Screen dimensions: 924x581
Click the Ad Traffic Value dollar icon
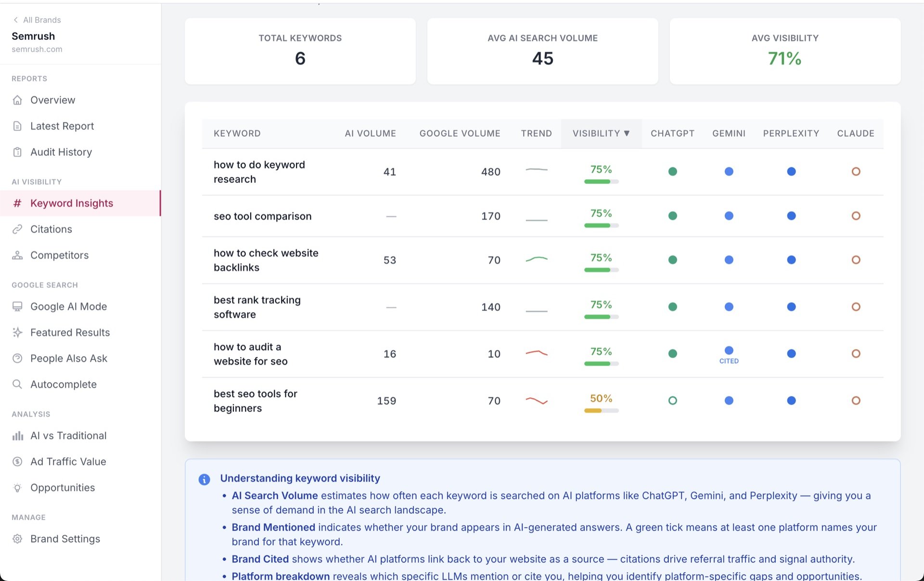point(17,462)
